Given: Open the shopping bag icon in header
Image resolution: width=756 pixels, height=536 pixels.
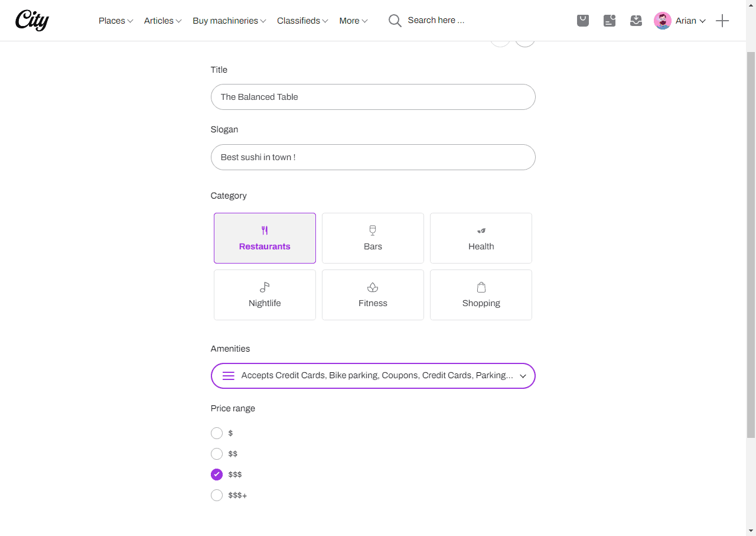Looking at the screenshot, I should pyautogui.click(x=582, y=20).
